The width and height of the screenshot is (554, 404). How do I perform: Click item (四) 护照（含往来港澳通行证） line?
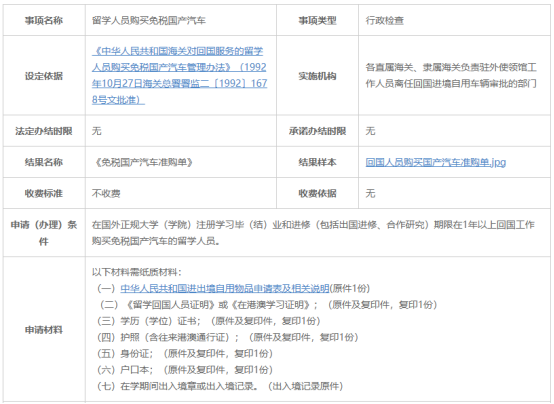pyautogui.click(x=228, y=337)
